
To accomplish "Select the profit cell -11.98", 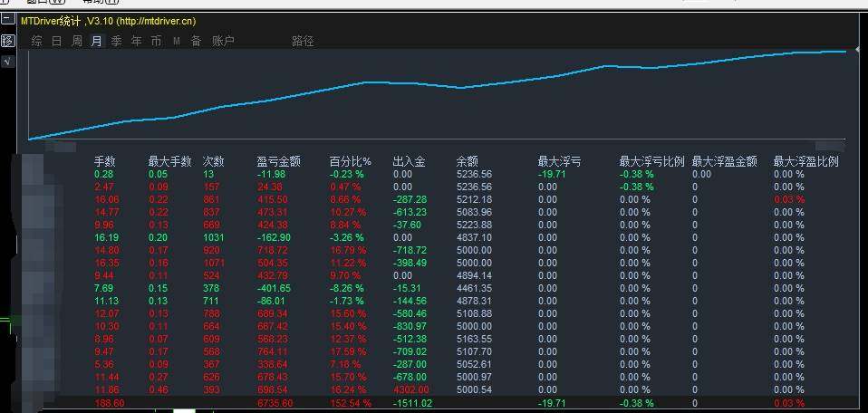I will pos(271,174).
